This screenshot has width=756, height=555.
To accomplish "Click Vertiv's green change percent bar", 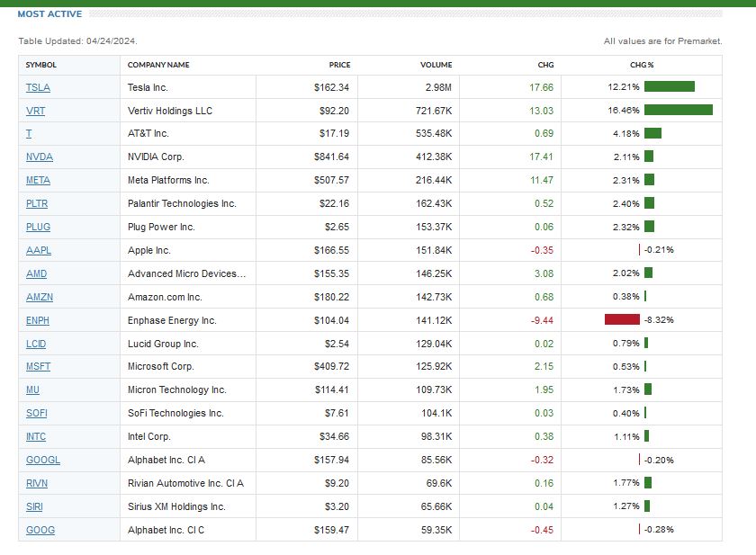I will [678, 111].
